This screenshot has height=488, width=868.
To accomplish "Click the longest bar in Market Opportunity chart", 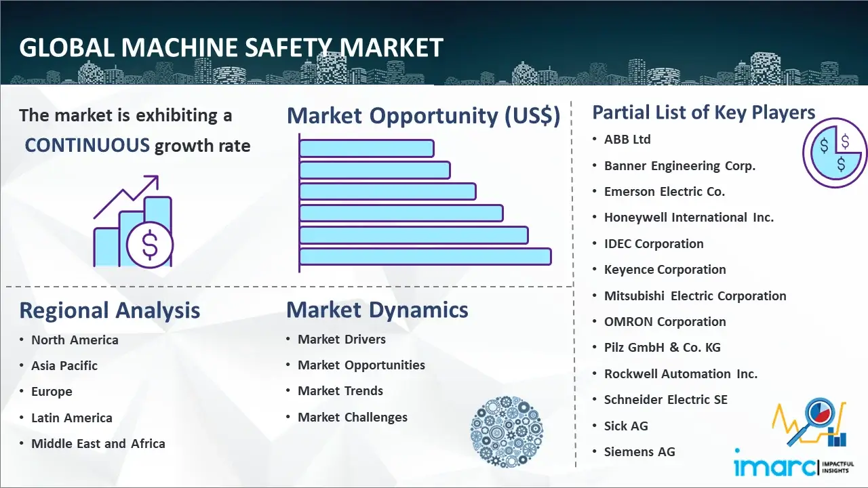I will [425, 256].
